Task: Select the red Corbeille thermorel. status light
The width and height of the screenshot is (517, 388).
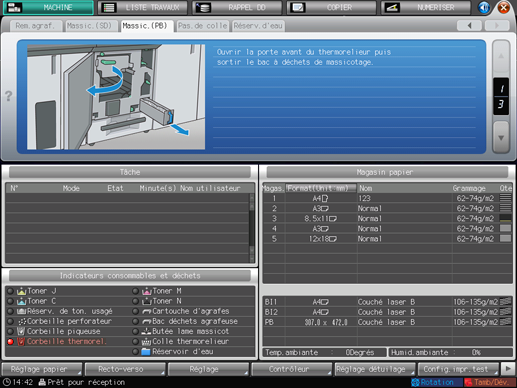Action: click(x=10, y=341)
